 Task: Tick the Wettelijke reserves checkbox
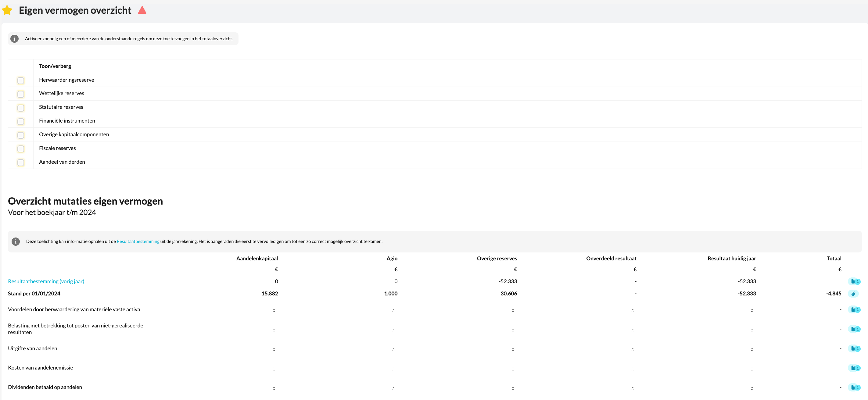tap(20, 94)
